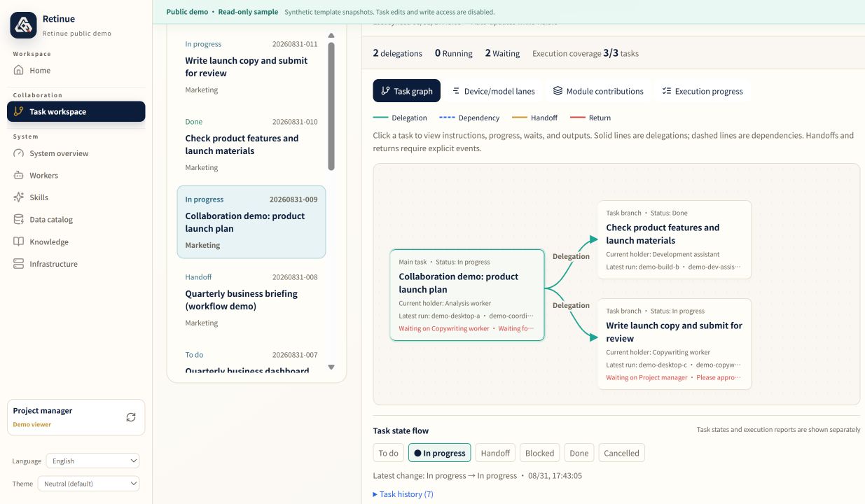
Task: Go to the Workers section
Action: click(76, 176)
